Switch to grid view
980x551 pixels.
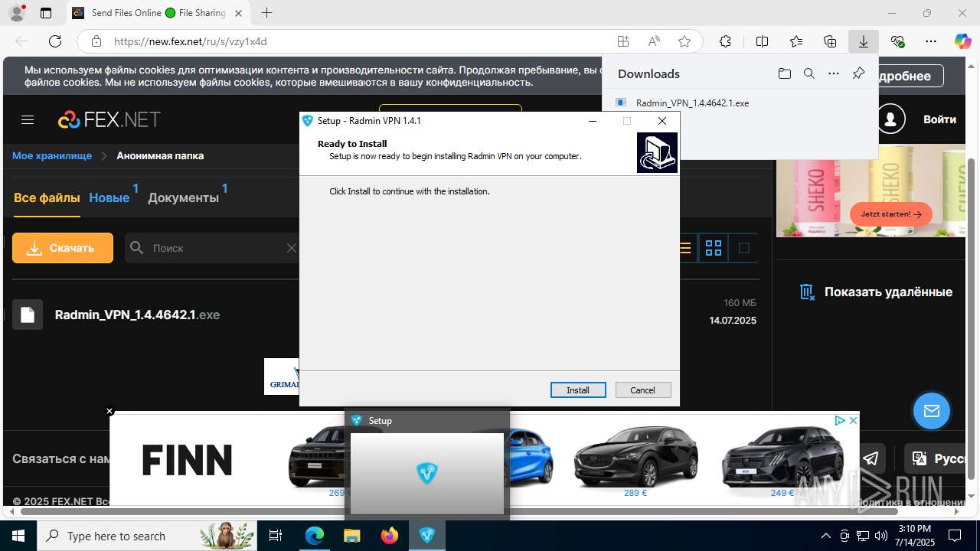click(714, 248)
